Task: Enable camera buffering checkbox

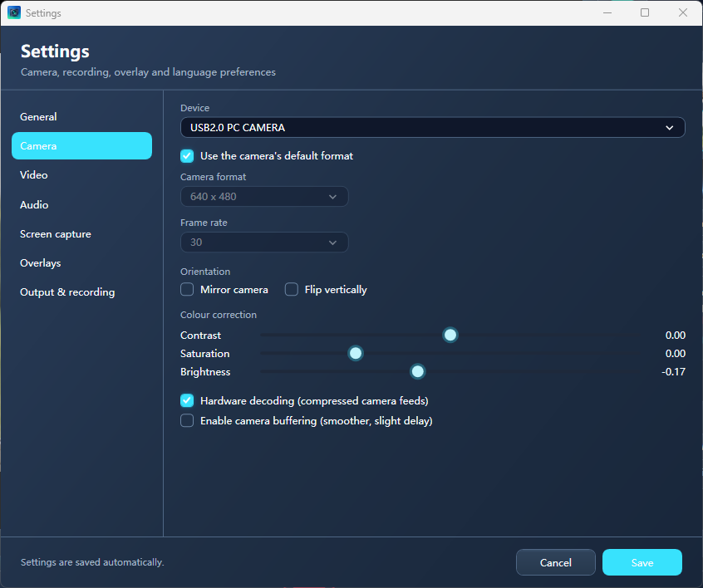Action: (187, 421)
